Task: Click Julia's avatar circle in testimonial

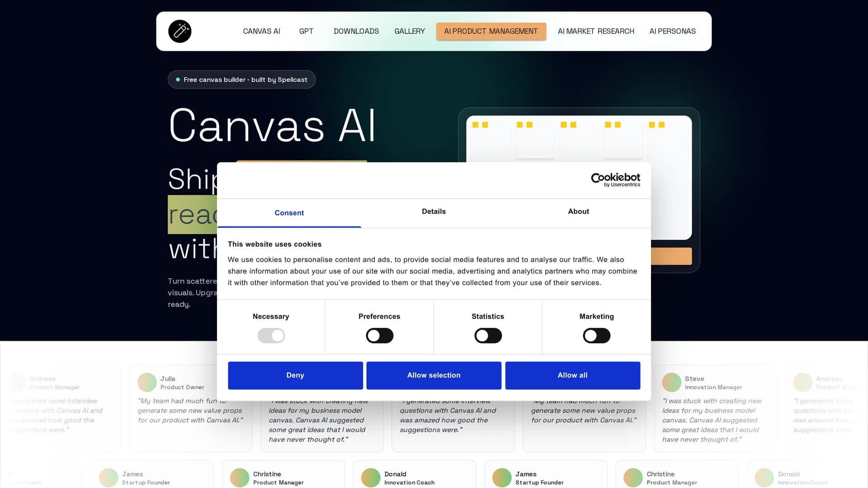Action: point(147,382)
